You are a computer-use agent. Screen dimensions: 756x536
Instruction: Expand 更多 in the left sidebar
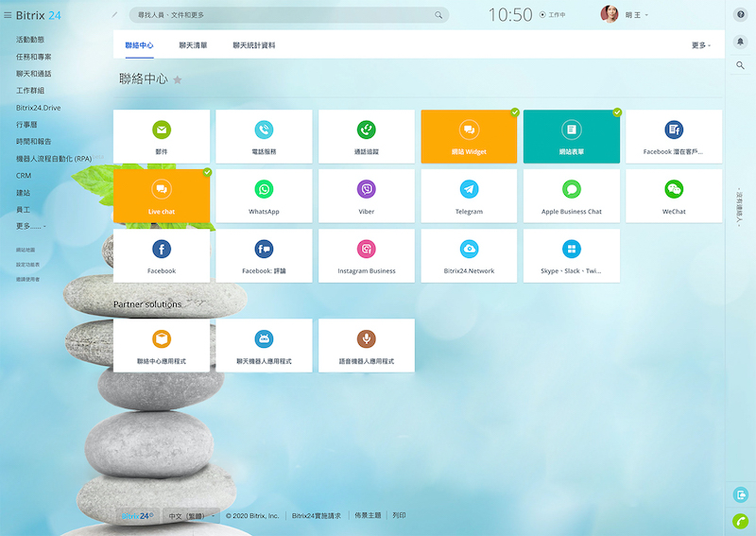coord(31,226)
